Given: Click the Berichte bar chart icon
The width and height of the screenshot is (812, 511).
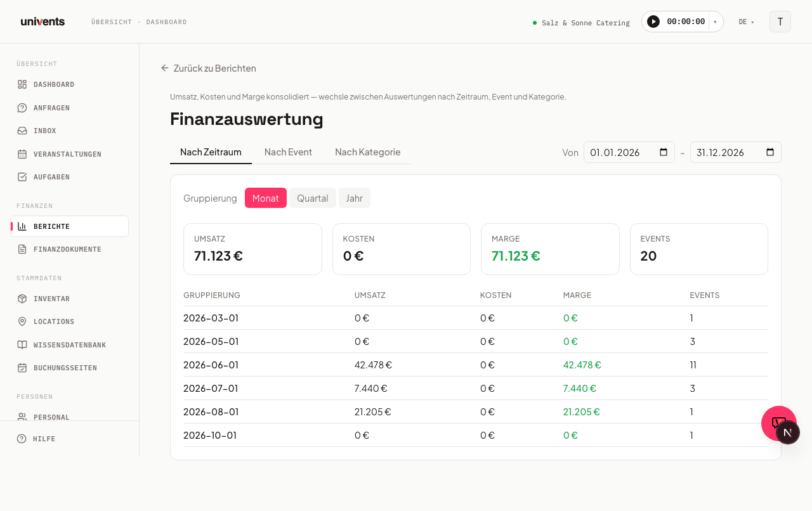Looking at the screenshot, I should pos(22,226).
